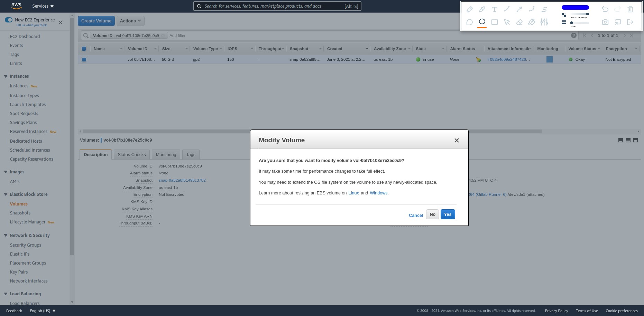
Task: Collapse the Elastic Block Store section
Action: (6, 194)
